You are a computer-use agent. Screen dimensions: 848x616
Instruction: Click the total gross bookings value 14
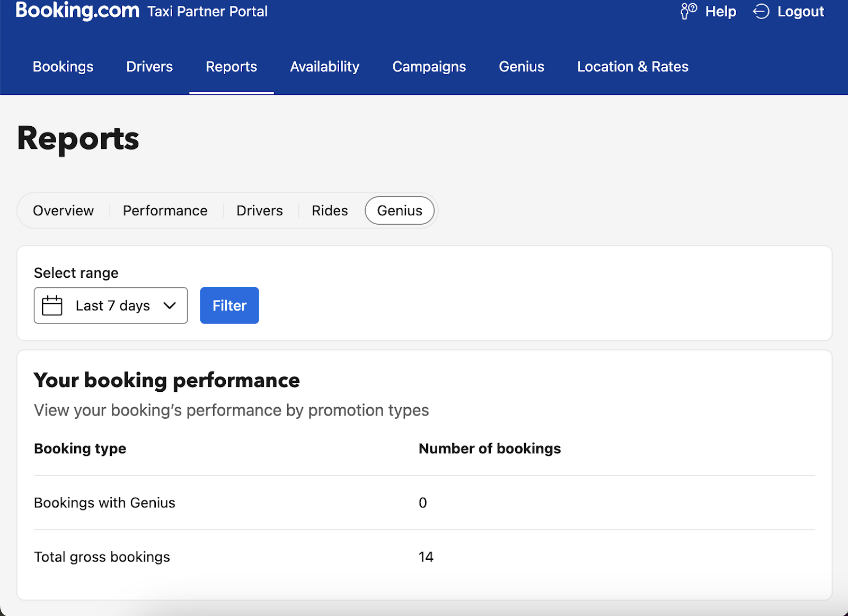pos(426,557)
